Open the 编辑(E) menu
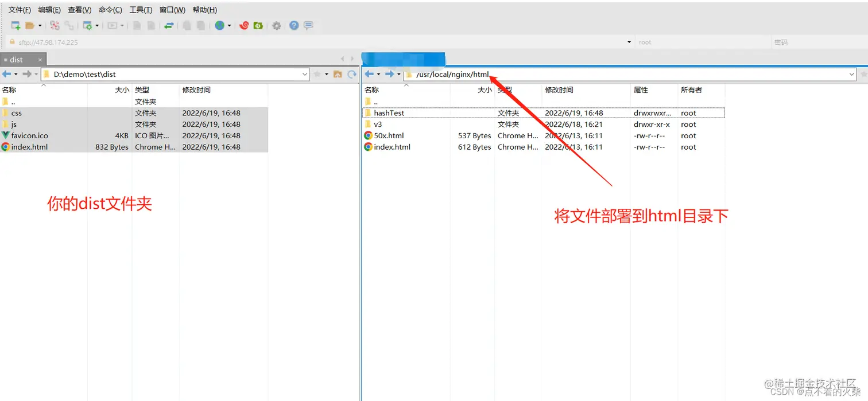The height and width of the screenshot is (401, 868). (x=49, y=10)
